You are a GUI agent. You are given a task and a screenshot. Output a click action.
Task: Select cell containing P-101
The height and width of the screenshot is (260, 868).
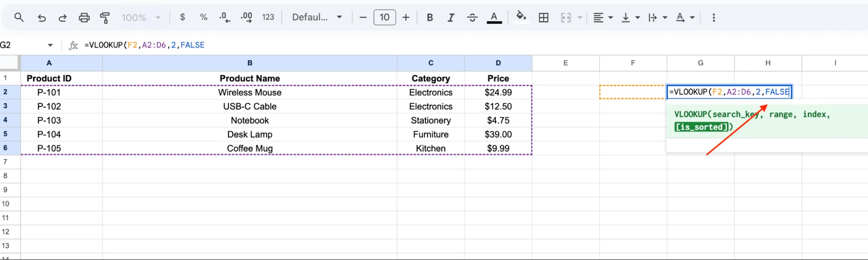62,92
